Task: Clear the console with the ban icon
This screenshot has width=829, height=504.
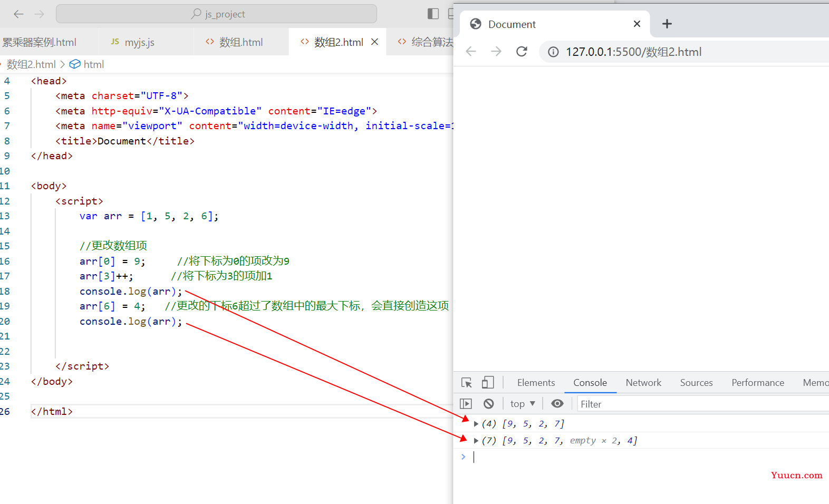Action: (x=489, y=404)
